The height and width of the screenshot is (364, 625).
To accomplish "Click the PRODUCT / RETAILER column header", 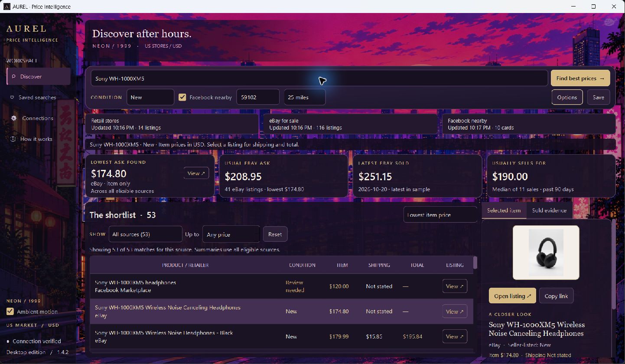I will [185, 265].
